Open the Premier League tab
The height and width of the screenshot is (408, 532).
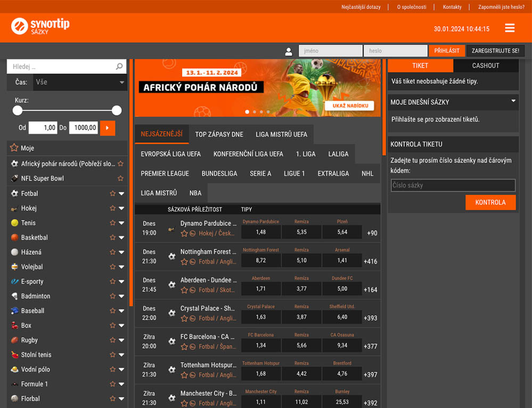point(165,174)
